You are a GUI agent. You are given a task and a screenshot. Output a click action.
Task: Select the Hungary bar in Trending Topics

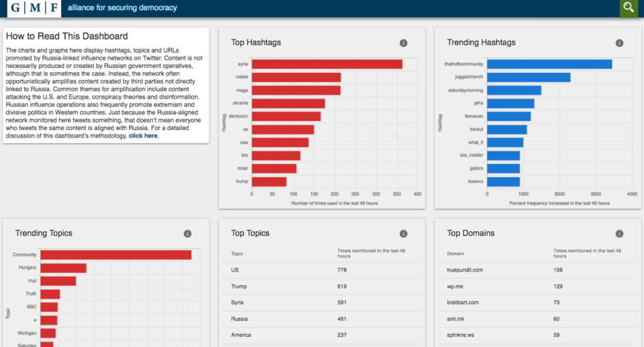[x=64, y=268]
